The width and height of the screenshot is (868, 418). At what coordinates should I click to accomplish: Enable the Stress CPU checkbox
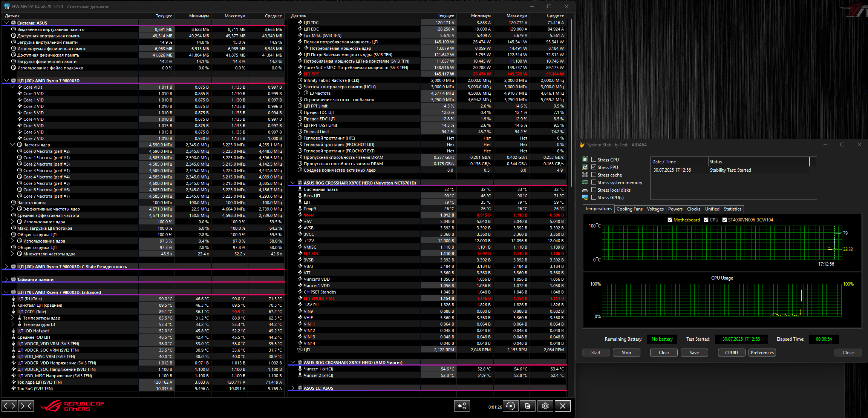coord(594,160)
